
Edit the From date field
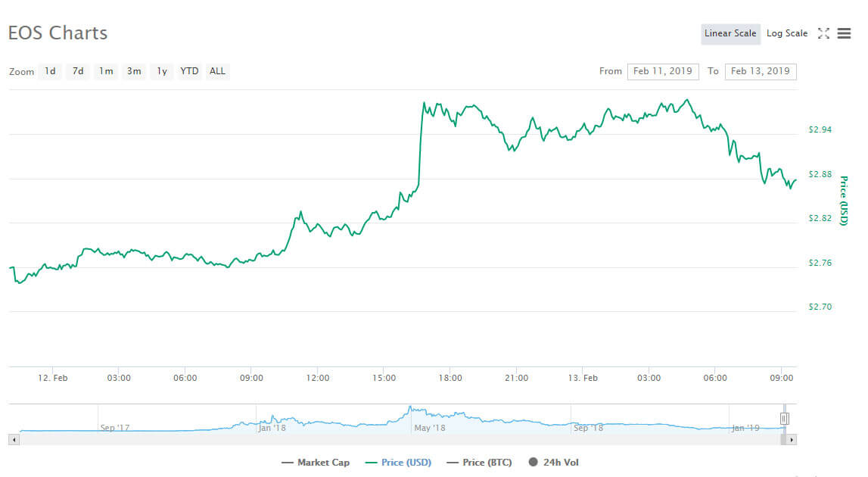[x=663, y=71]
